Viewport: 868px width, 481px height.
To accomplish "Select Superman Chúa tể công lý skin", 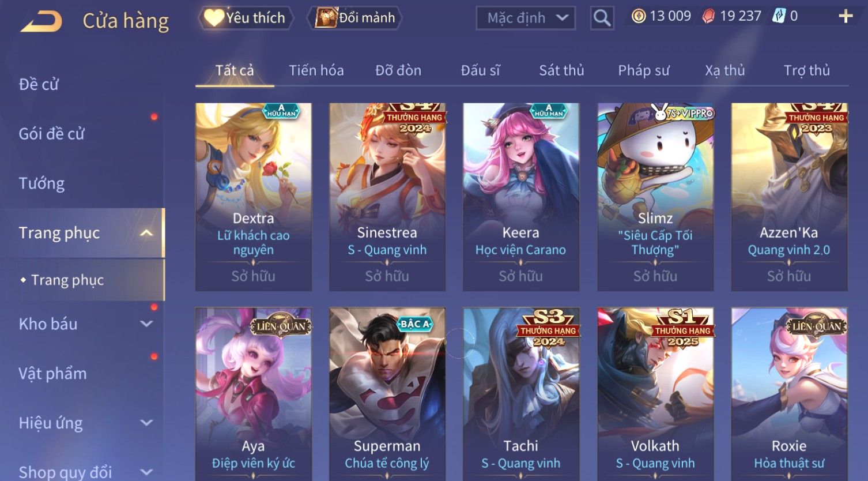I will click(387, 394).
